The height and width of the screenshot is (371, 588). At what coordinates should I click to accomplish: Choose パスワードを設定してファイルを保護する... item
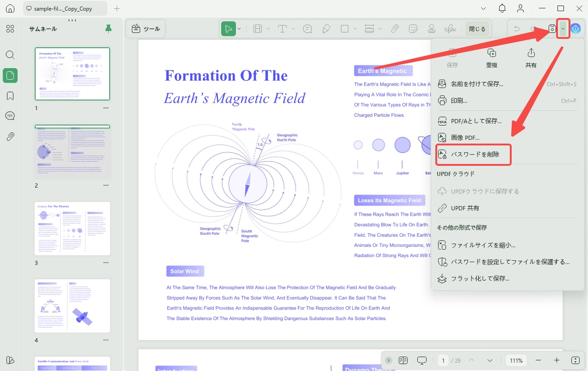pyautogui.click(x=508, y=262)
